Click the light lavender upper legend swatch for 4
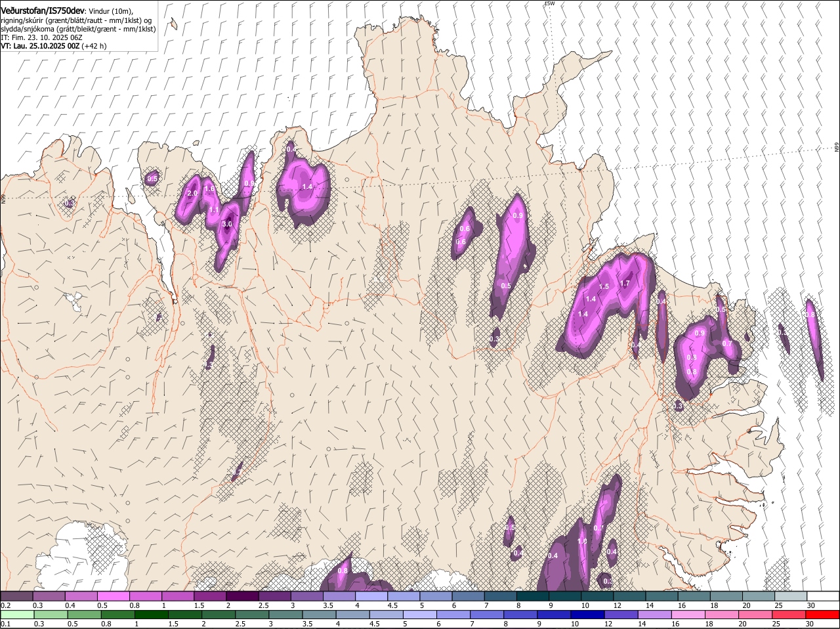840x629 pixels. [x=371, y=596]
